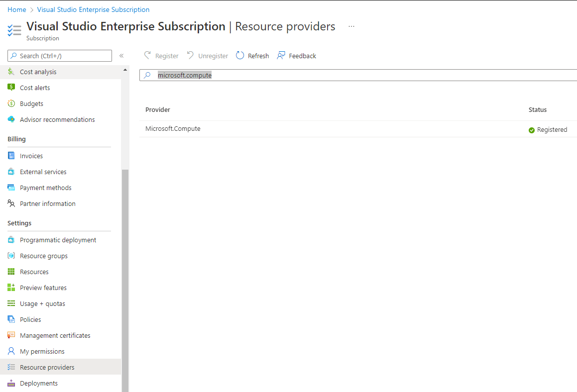Click the Partner information people icon
Image resolution: width=577 pixels, height=392 pixels.
point(11,203)
